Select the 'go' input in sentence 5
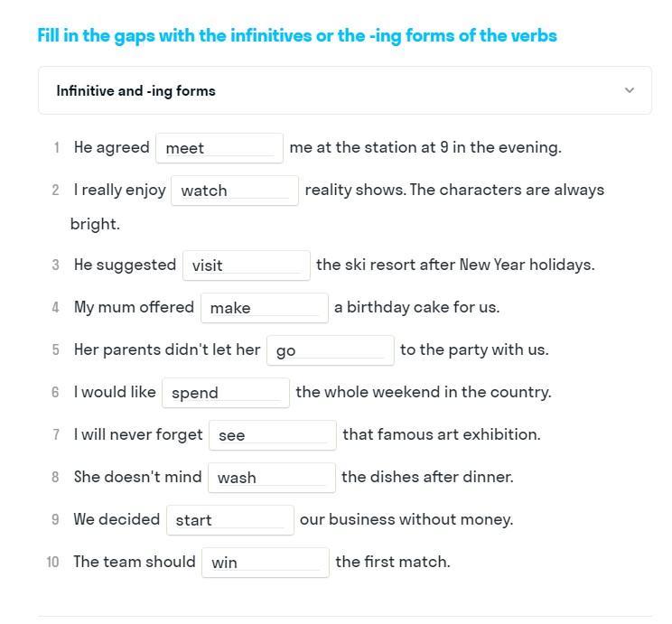The height and width of the screenshot is (624, 672). 330,350
